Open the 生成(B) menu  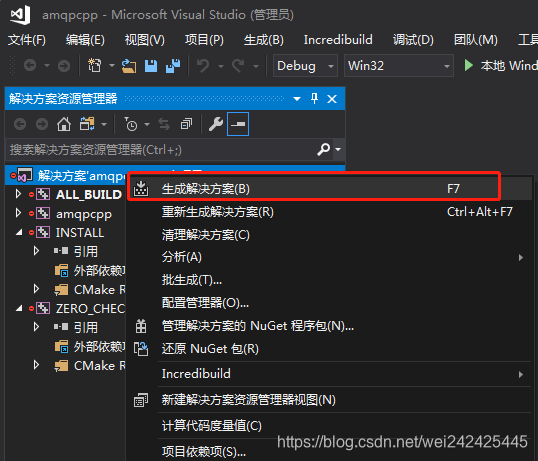pyautogui.click(x=264, y=40)
